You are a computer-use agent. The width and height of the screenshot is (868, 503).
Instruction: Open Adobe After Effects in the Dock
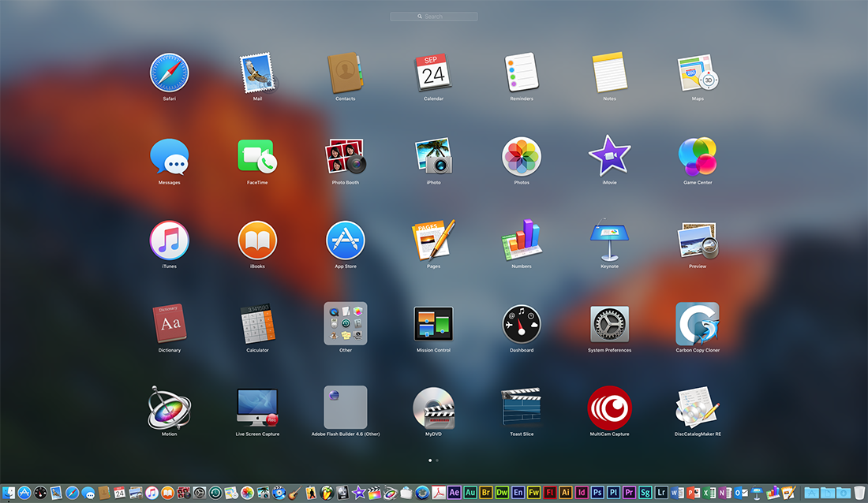[x=454, y=493]
